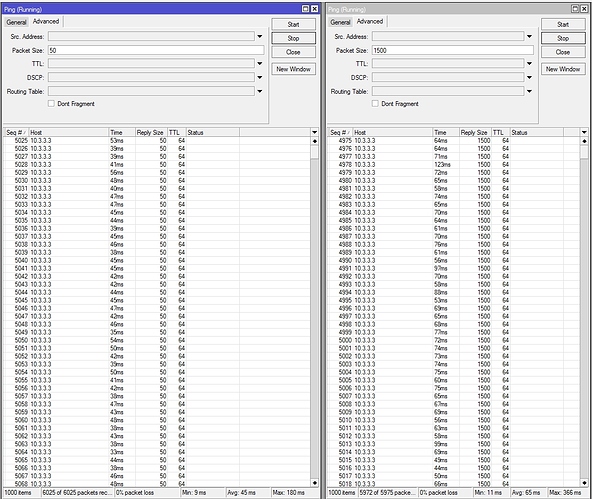592x499 pixels.
Task: Open New Window from right ping window
Action: click(563, 69)
